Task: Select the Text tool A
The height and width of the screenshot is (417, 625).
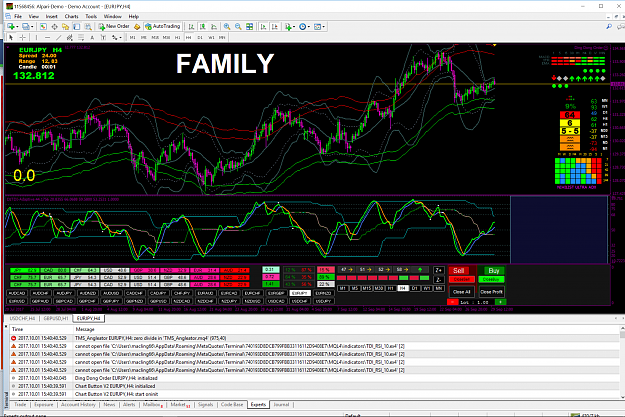Action: click(x=92, y=37)
